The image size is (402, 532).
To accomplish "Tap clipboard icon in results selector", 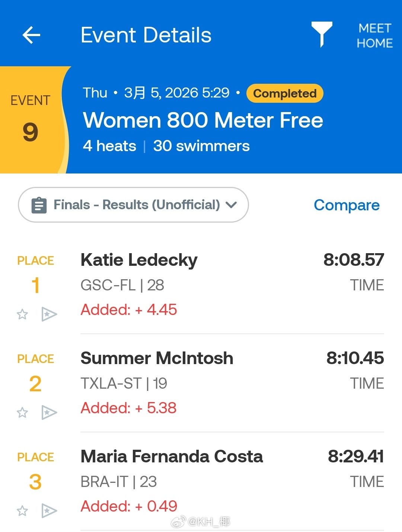I will 39,205.
